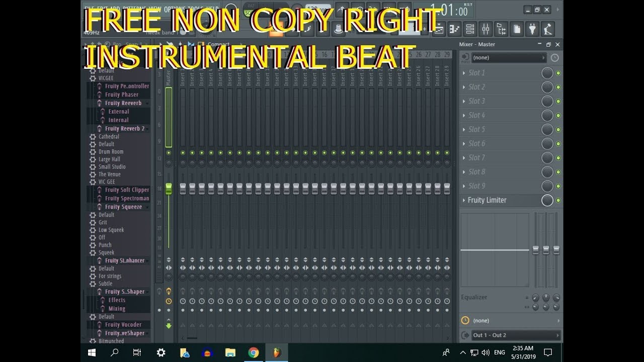Mute the Master mixer track LED

[x=169, y=153]
